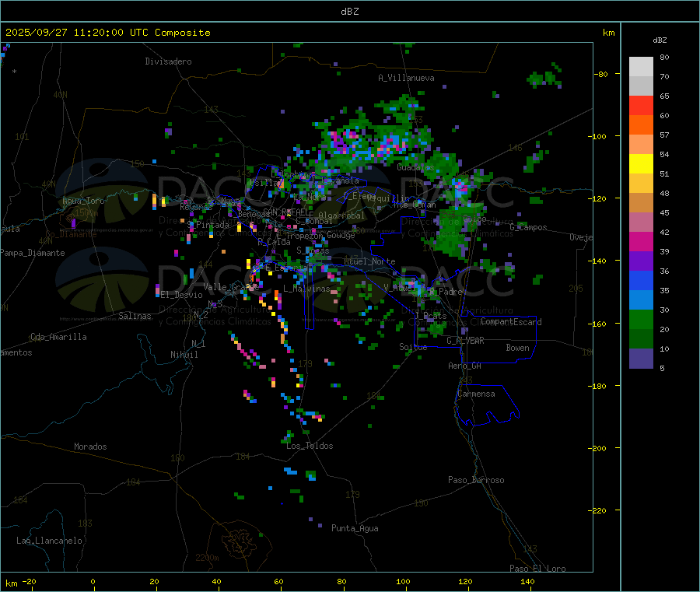The height and width of the screenshot is (592, 700).
Task: Click the Soitue place label
Action: [413, 347]
